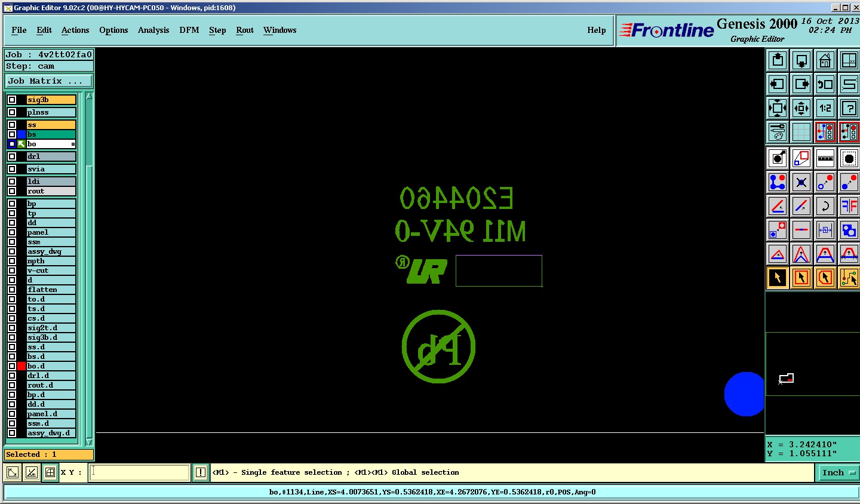Click the 1:2 zoom scale icon

(825, 108)
